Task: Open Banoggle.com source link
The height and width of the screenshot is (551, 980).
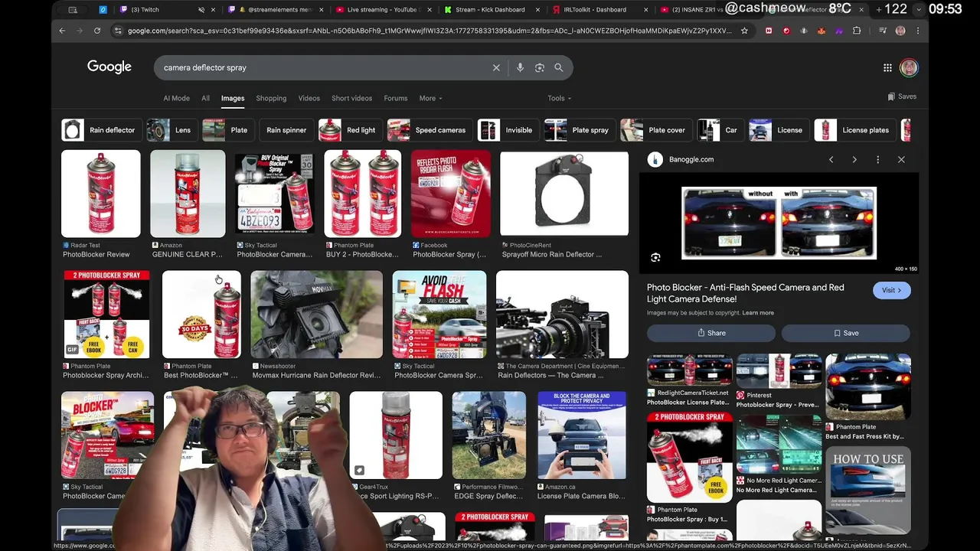Action: (x=691, y=159)
